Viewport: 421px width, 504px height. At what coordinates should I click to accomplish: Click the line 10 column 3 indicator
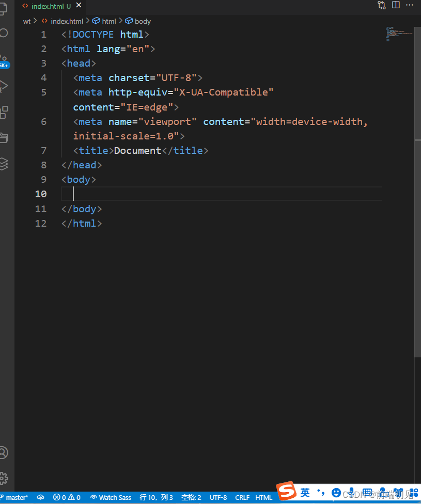coord(157,498)
